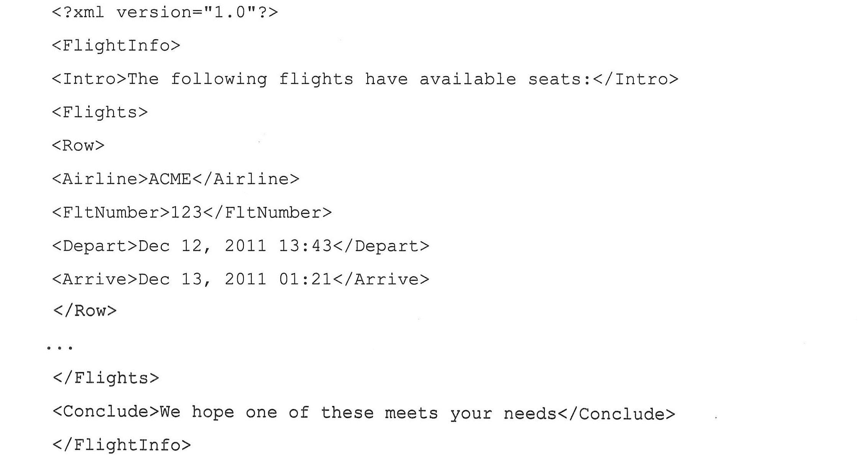Click the opening Arrive tag
This screenshot has width=868, height=459.
point(94,279)
